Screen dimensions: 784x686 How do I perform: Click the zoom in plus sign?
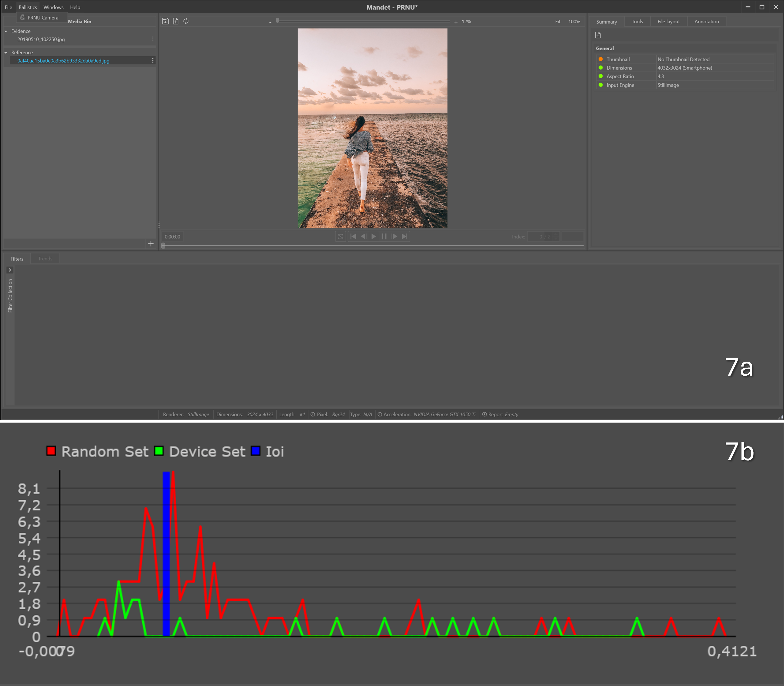point(456,22)
